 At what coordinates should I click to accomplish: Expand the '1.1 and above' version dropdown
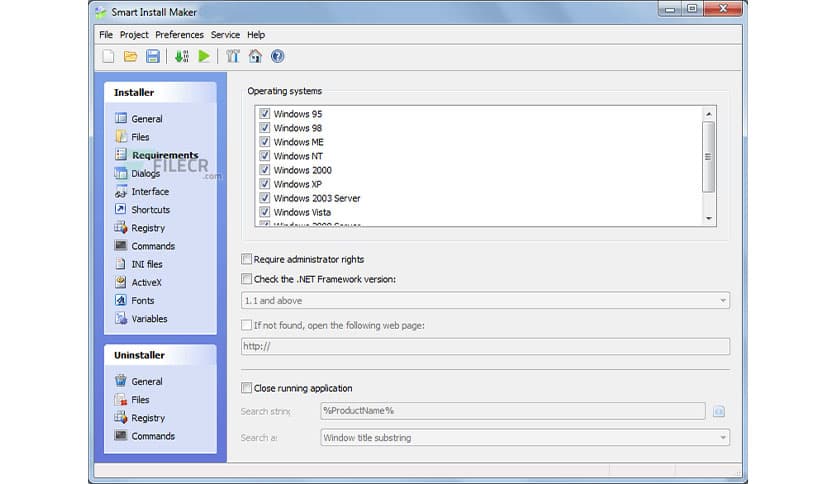[x=722, y=301]
